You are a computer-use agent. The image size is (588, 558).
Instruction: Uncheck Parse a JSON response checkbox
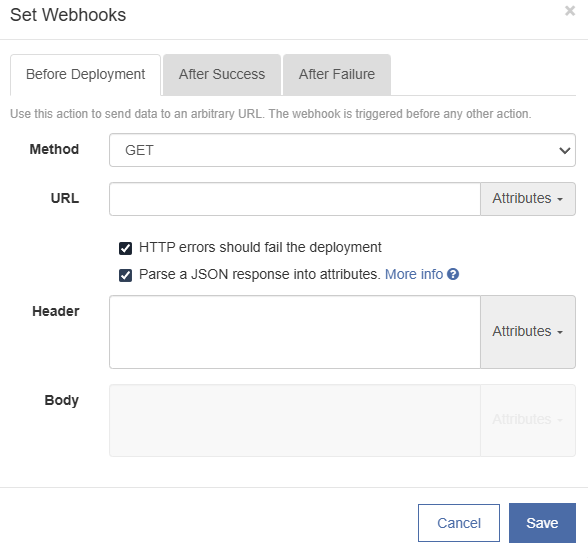pos(125,275)
